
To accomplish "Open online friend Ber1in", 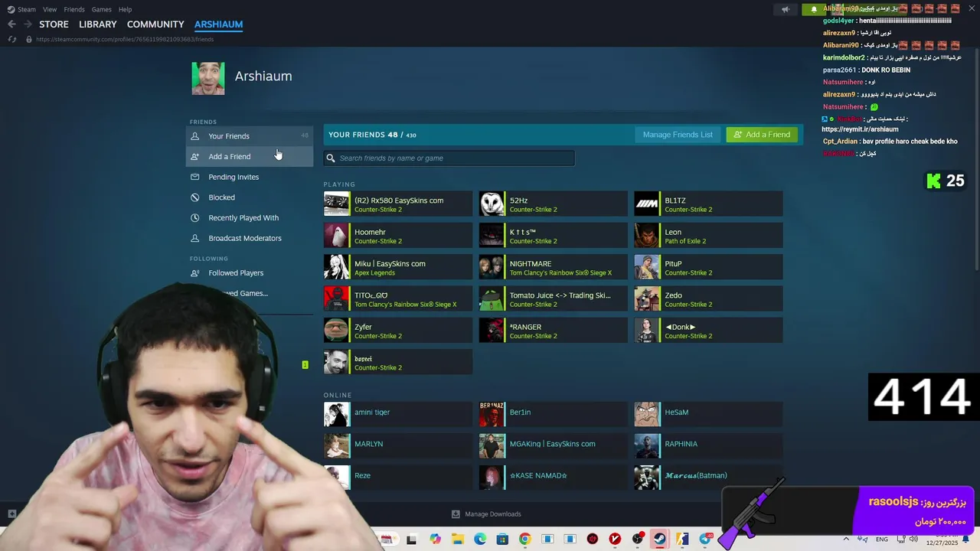I will (553, 414).
